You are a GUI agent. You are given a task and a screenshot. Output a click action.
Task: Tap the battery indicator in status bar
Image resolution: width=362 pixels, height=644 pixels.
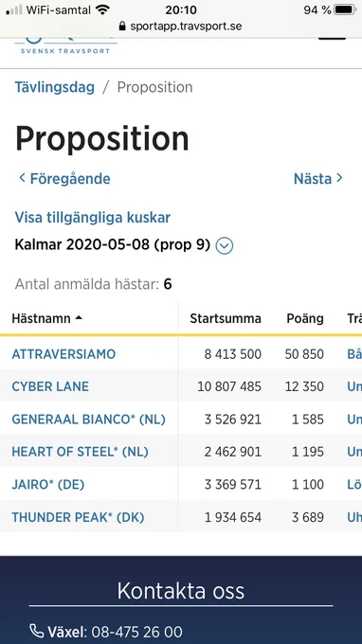[344, 9]
